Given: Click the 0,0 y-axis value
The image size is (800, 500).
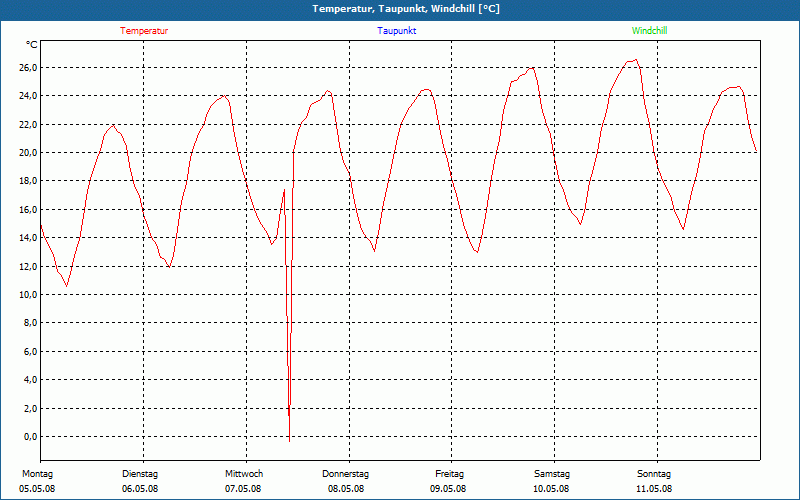Looking at the screenshot, I should (x=30, y=436).
